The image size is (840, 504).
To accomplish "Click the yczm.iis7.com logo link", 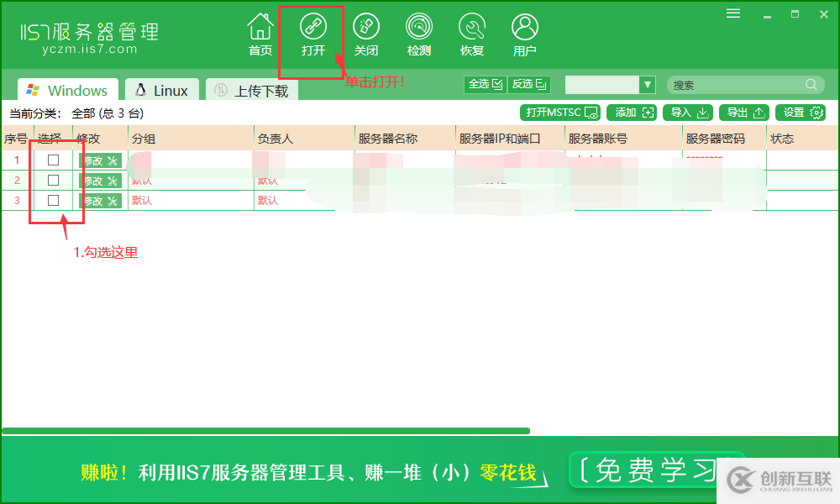I will click(90, 49).
